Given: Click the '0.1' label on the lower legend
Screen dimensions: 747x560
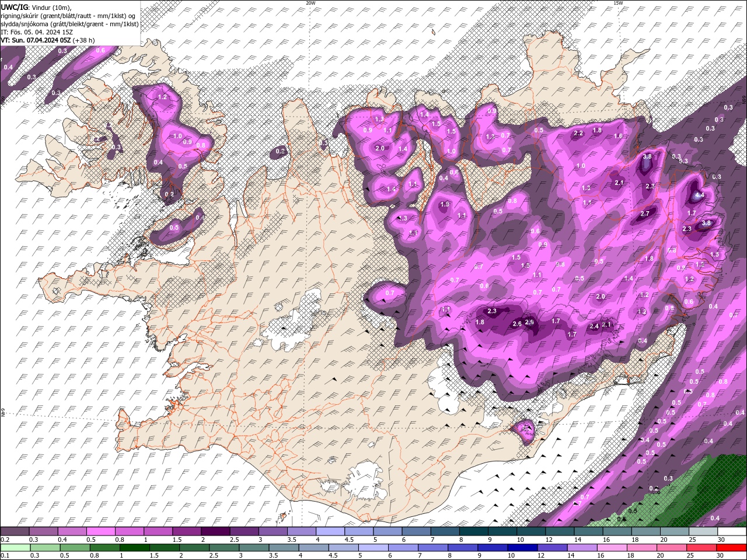Looking at the screenshot, I should [x=5, y=556].
